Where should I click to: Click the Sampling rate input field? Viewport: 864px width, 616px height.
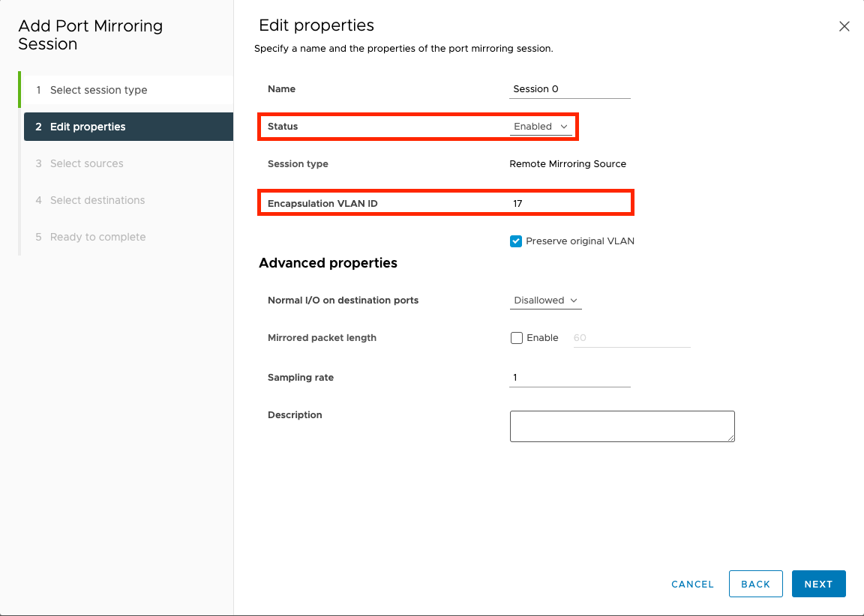click(x=569, y=377)
